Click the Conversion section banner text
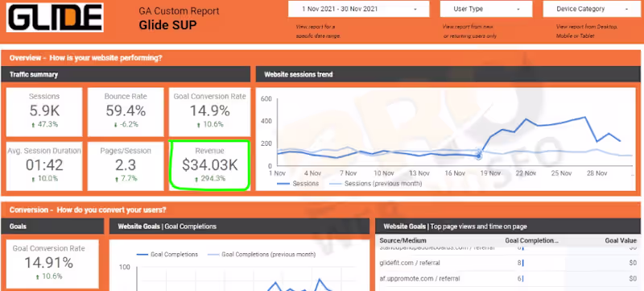The height and width of the screenshot is (291, 644). click(x=88, y=210)
